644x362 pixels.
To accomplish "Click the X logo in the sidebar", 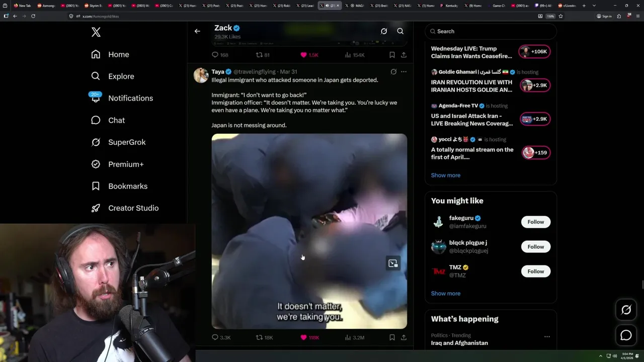I will point(96,32).
